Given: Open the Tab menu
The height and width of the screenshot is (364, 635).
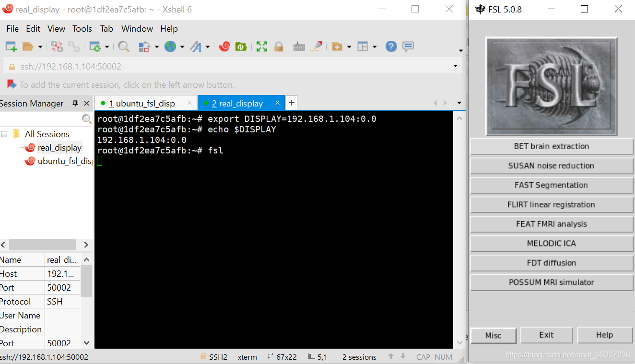Looking at the screenshot, I should click(106, 29).
